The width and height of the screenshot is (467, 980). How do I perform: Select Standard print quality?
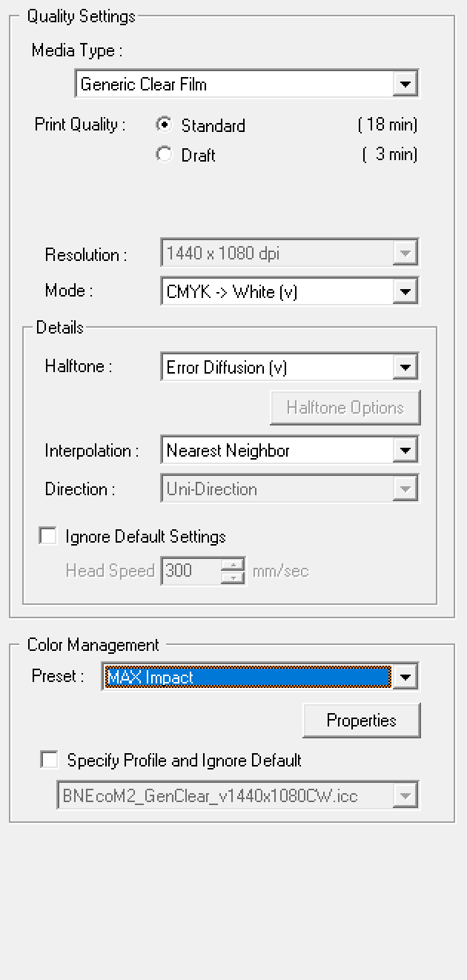click(164, 125)
